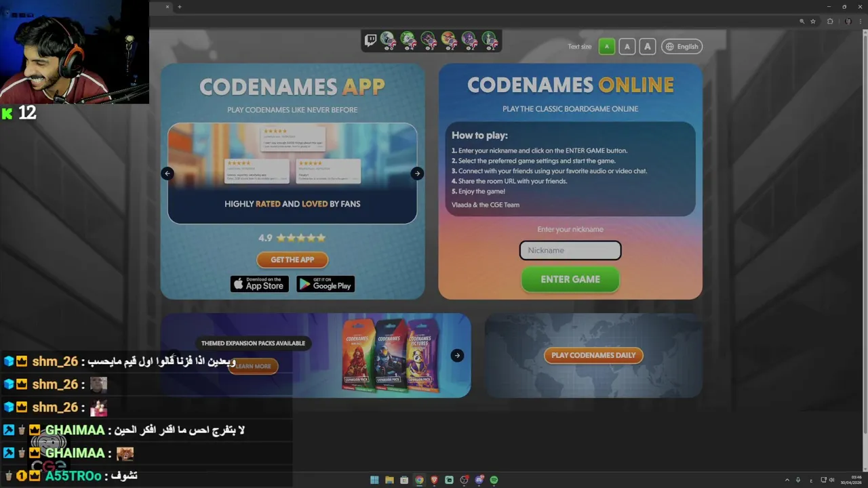Click LEARN MORE about expansion packs
Viewport: 868px width, 488px height.
pos(253,366)
